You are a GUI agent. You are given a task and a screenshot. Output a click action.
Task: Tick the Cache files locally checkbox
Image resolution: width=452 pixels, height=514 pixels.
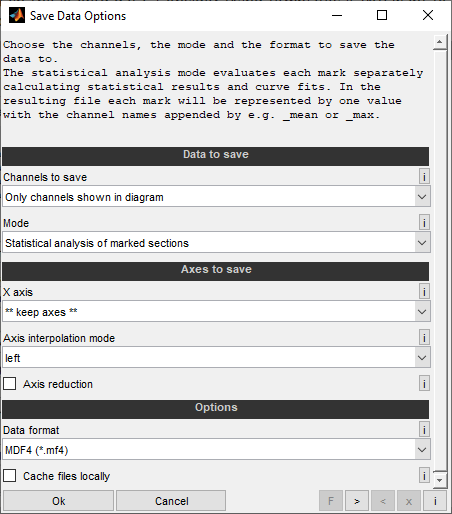click(10, 476)
